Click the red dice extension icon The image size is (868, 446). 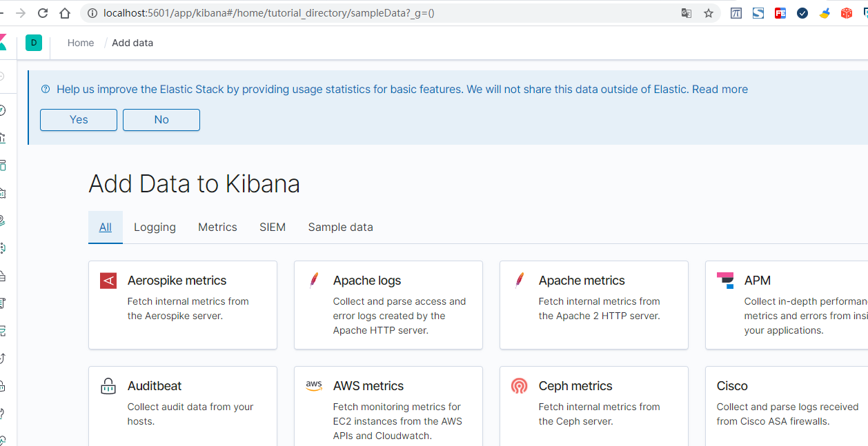[847, 13]
